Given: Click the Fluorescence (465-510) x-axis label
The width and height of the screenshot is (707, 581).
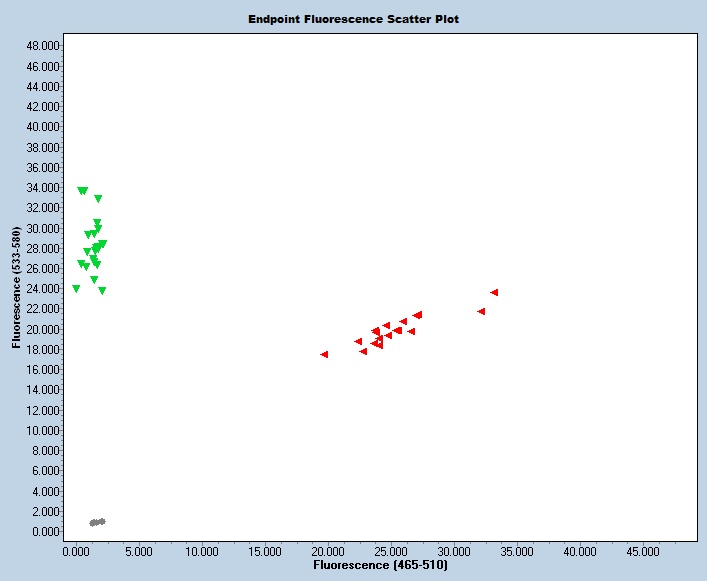Looking at the screenshot, I should pyautogui.click(x=380, y=565).
